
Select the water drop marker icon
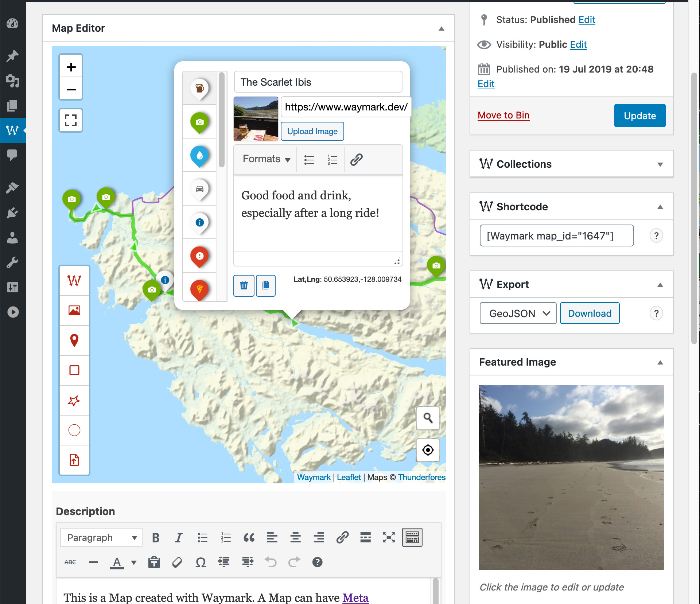coord(199,156)
